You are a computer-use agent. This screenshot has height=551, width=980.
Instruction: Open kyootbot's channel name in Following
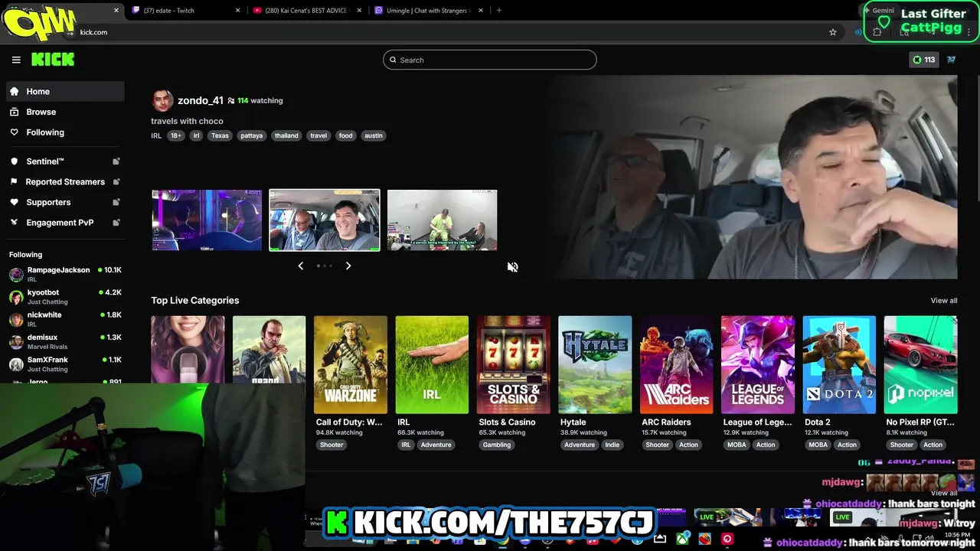[x=43, y=292]
